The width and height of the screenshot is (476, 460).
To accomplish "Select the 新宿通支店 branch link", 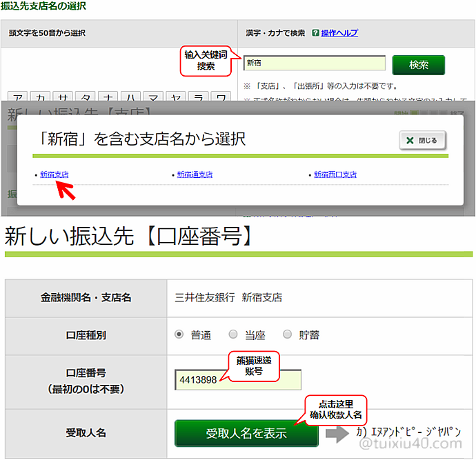I will [195, 174].
